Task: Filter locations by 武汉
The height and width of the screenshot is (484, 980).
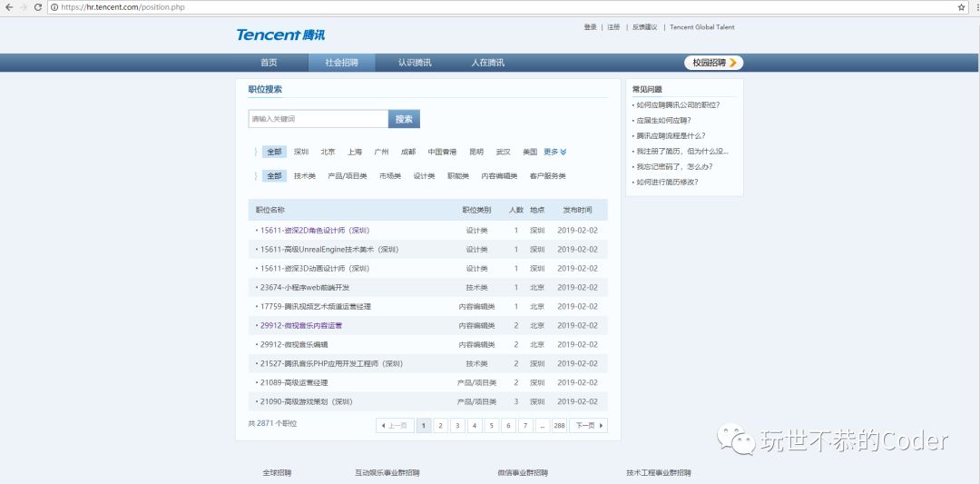Action: click(503, 152)
